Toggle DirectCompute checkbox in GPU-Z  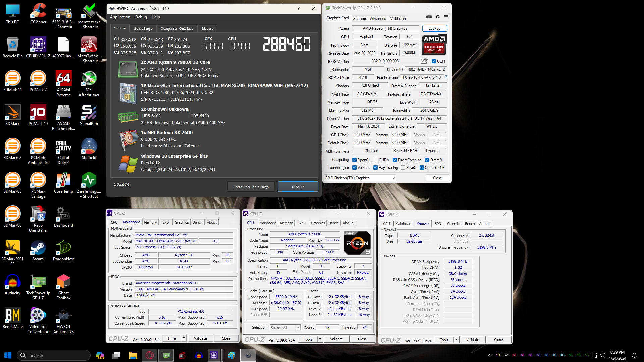point(395,160)
